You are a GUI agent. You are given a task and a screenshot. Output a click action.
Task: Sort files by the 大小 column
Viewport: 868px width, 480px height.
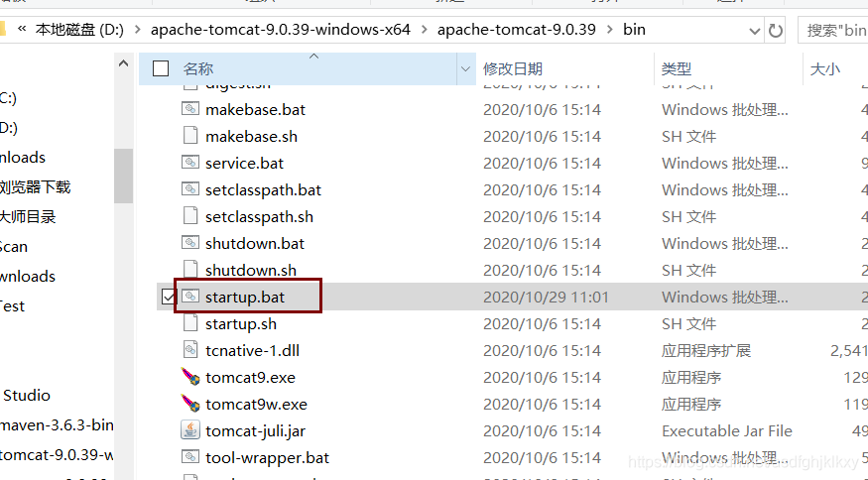click(824, 69)
